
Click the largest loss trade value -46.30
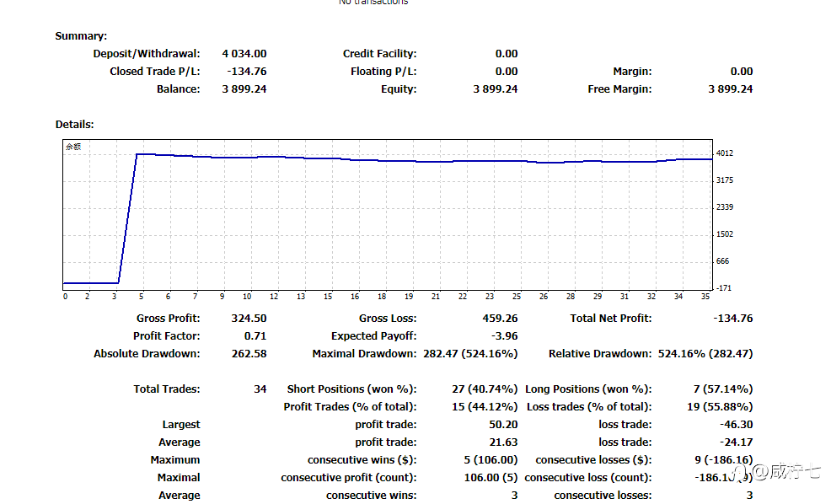[736, 425]
